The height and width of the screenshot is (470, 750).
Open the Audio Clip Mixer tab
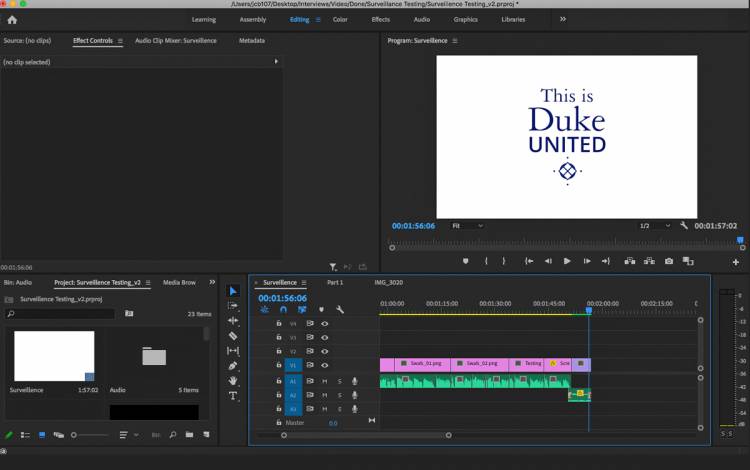click(176, 41)
